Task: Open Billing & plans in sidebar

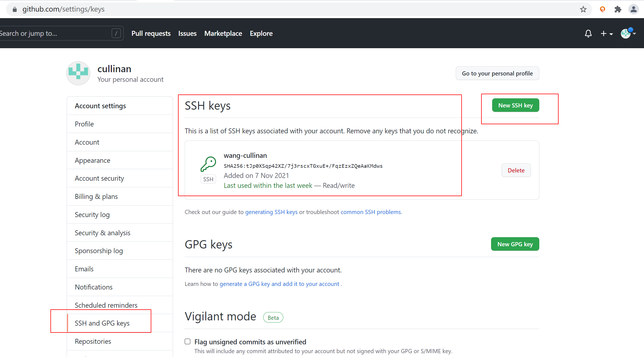Action: pyautogui.click(x=120, y=196)
